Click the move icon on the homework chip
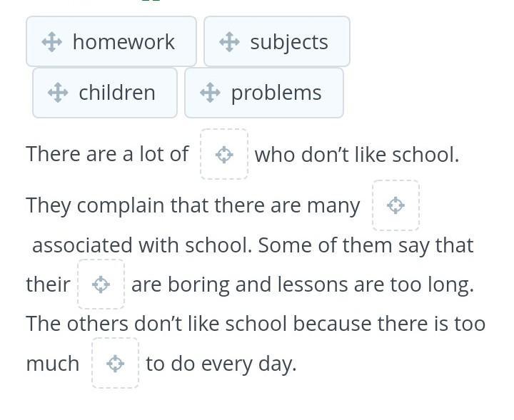 (52, 42)
